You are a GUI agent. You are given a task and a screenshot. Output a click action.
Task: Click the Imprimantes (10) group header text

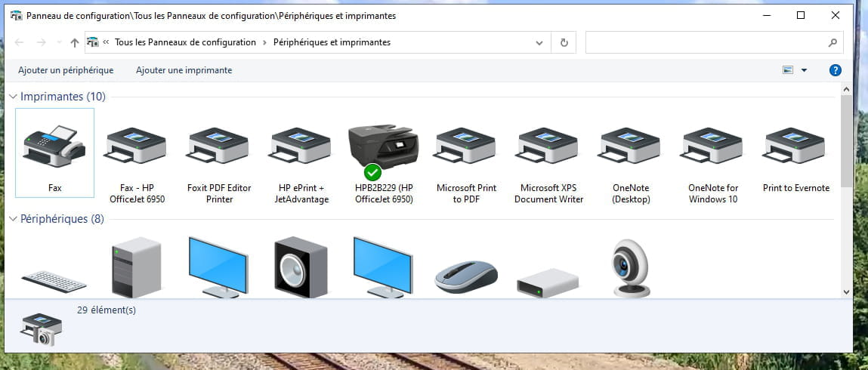63,97
